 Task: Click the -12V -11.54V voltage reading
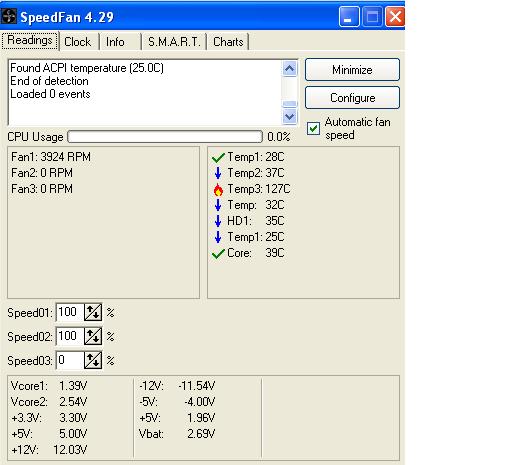pyautogui.click(x=177, y=386)
